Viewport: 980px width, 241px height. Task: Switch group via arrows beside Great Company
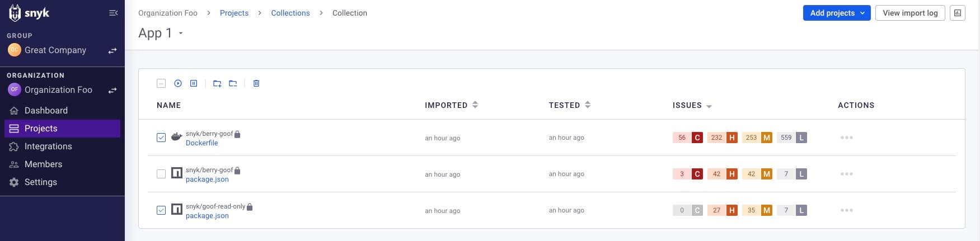point(112,50)
